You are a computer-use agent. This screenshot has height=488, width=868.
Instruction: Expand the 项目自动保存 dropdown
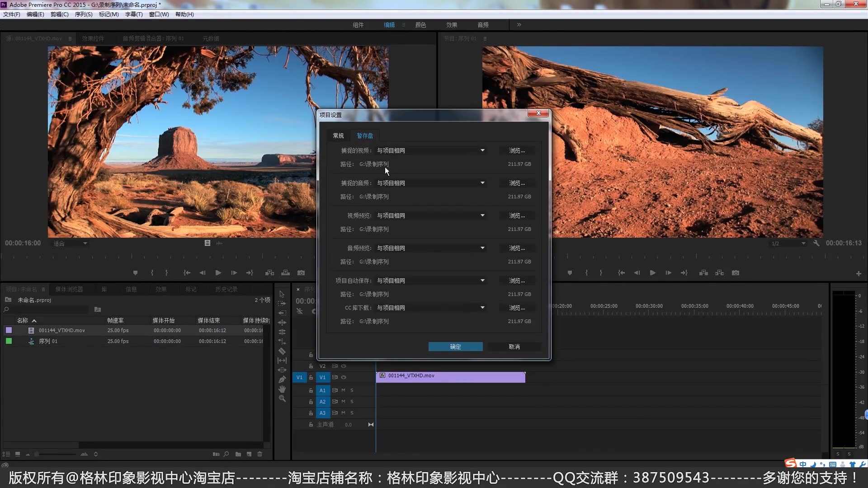pyautogui.click(x=482, y=281)
